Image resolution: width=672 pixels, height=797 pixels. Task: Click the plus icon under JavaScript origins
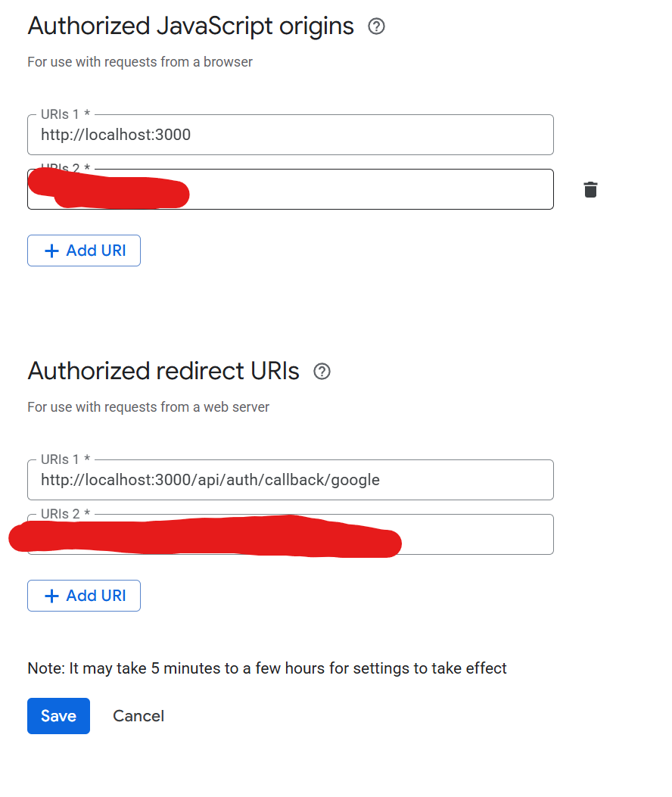pyautogui.click(x=51, y=251)
